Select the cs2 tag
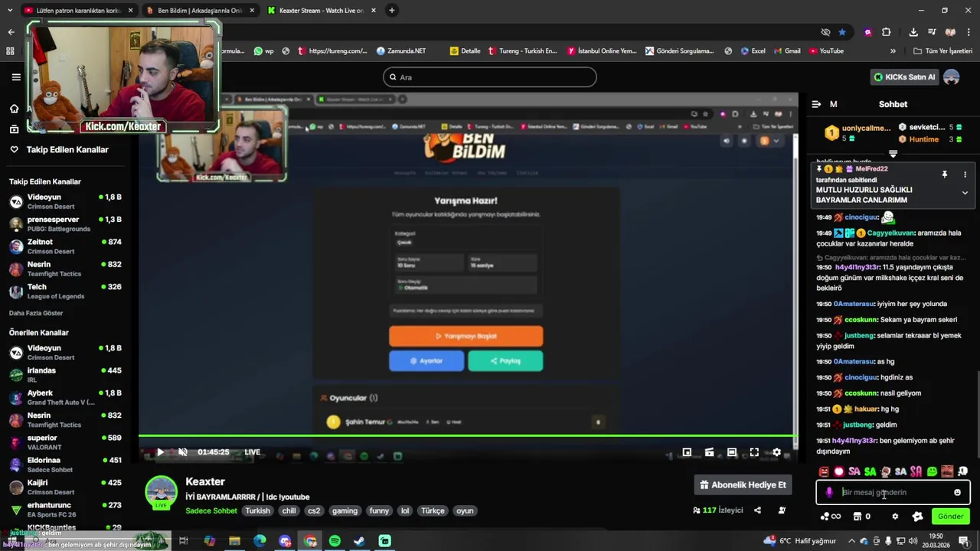Viewport: 980px width, 551px height. 313,511
